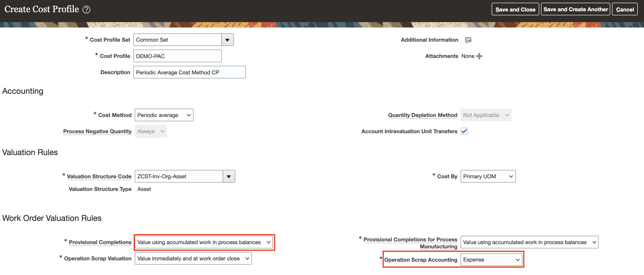Open the Process Negative Quantity dropdown

[x=151, y=131]
